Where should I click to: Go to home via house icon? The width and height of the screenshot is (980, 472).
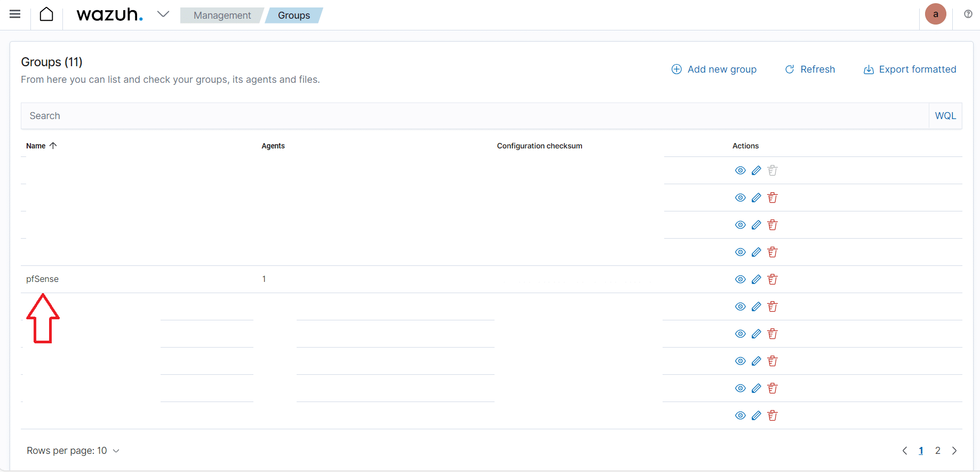tap(46, 14)
